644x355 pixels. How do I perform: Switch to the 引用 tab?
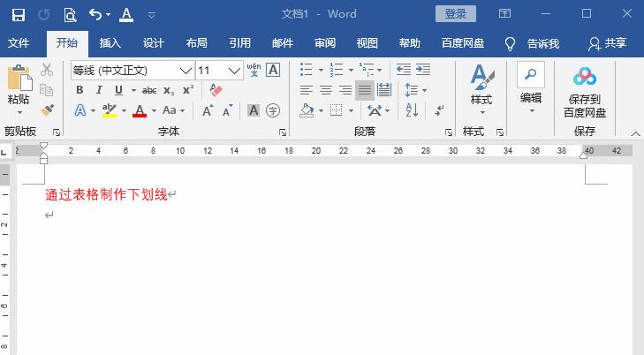[240, 43]
